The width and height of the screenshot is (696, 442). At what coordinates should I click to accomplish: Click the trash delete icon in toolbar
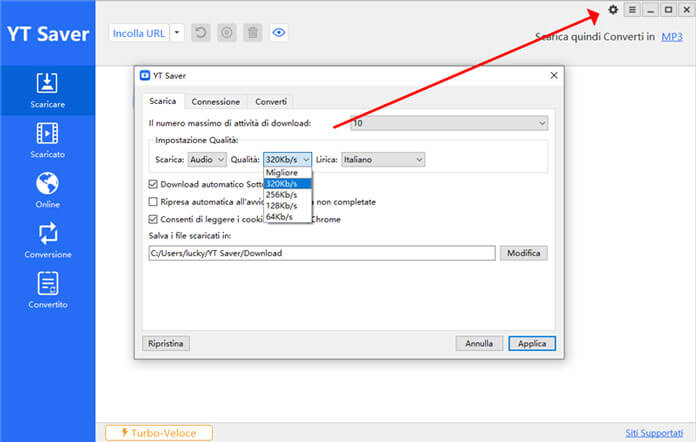point(253,33)
